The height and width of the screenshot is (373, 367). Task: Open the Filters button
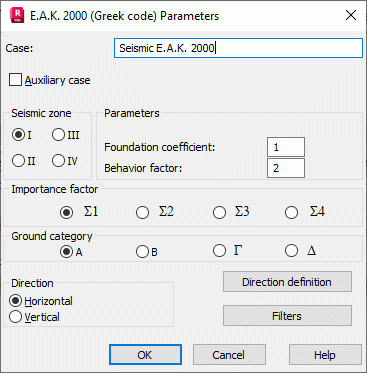pos(287,316)
